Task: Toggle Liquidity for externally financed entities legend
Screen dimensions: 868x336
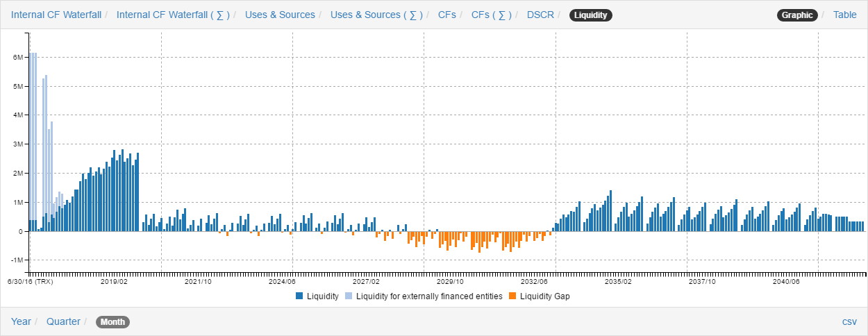Action: [x=428, y=296]
